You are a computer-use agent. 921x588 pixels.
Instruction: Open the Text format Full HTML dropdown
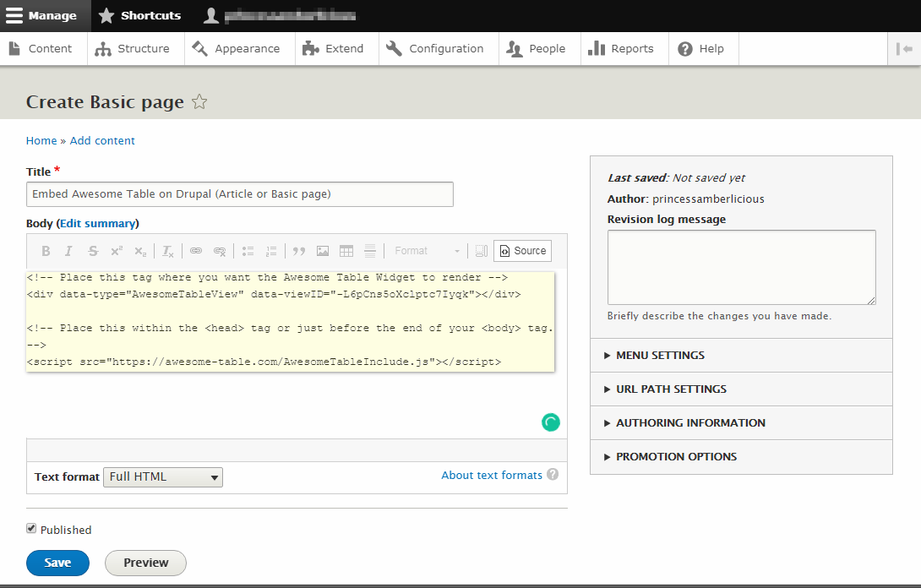(163, 477)
